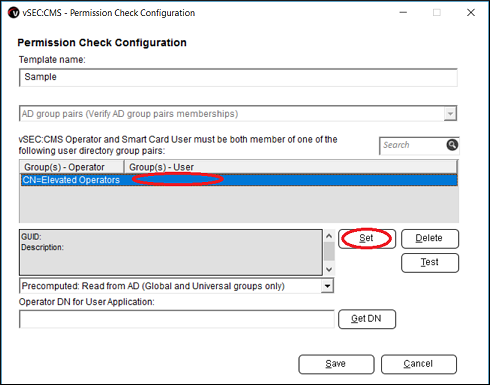Click into the Search input field
Image resolution: width=490 pixels, height=385 pixels.
click(413, 145)
